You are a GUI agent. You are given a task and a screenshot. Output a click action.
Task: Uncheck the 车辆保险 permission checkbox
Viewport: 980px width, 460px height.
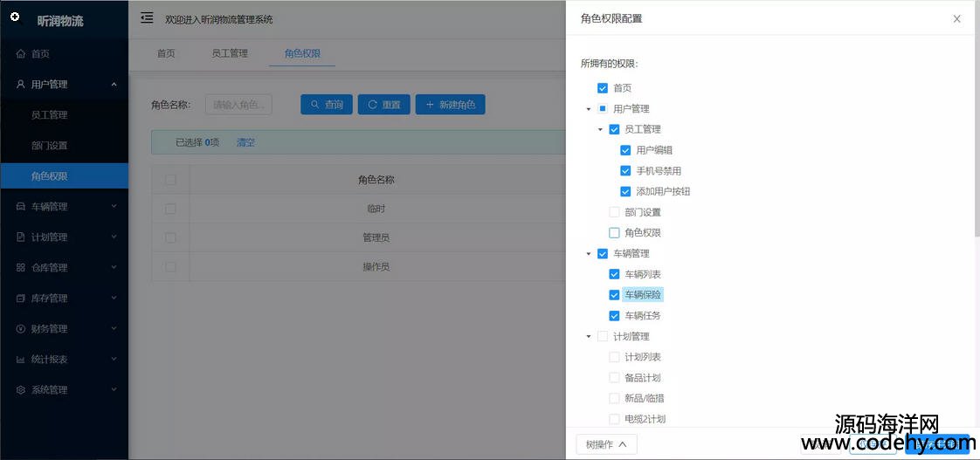614,295
